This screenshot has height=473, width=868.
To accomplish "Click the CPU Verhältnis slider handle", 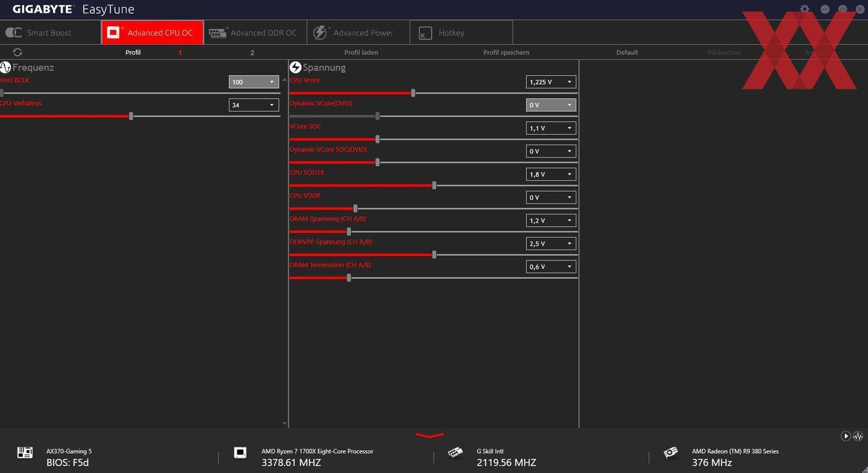I will [x=131, y=116].
